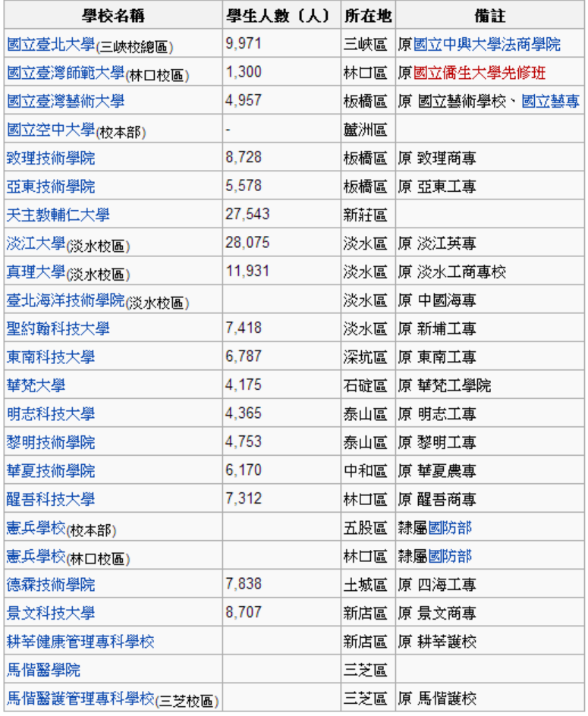This screenshot has height=716, width=588.
Task: Open the 華夏技術學院 link
Action: tap(51, 471)
